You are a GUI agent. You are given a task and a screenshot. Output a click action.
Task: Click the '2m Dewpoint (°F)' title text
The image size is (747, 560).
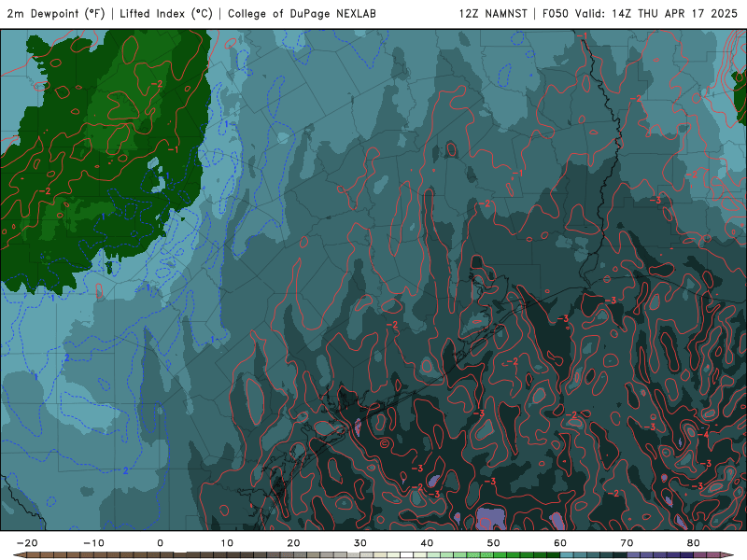tap(56, 13)
